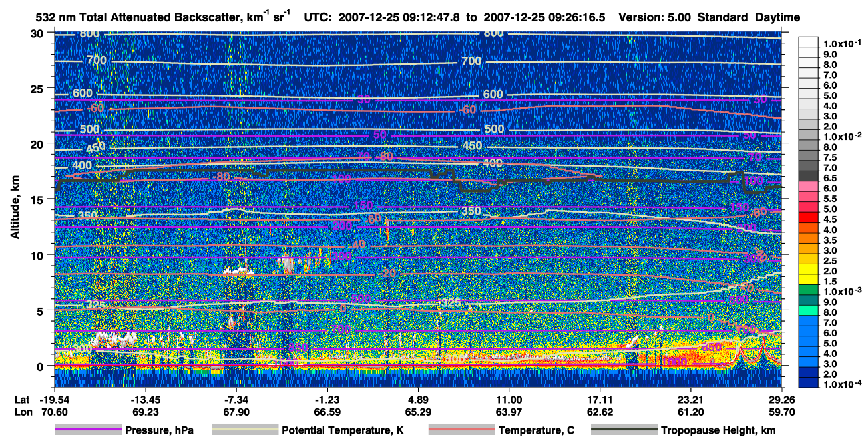
Task: Click latitude value '-1.23'
Action: pos(327,399)
